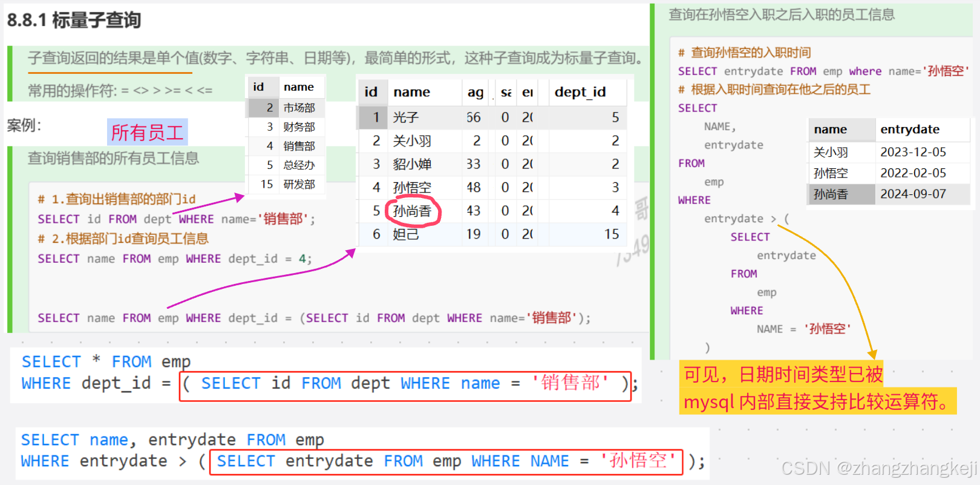Screen dimensions: 980x485
Task: Select emp row named '貂小婵'
Action: (492, 164)
